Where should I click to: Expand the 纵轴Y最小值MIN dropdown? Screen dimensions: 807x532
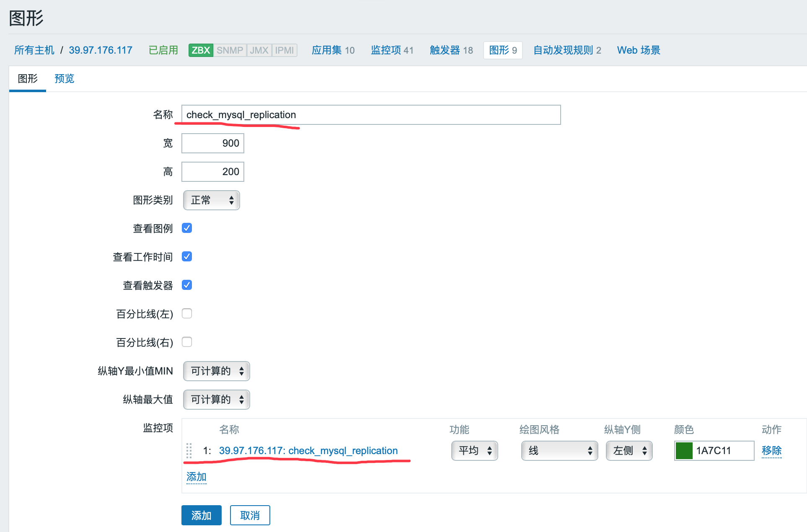pos(216,371)
